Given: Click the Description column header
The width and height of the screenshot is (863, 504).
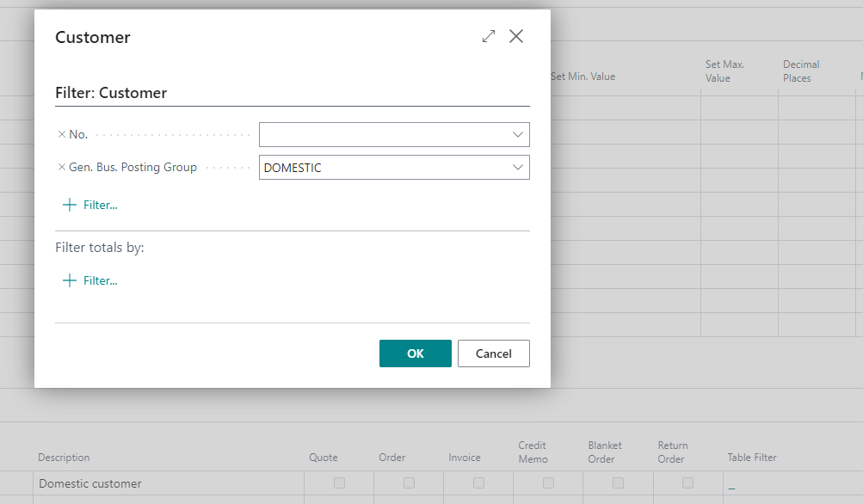Looking at the screenshot, I should pos(64,458).
